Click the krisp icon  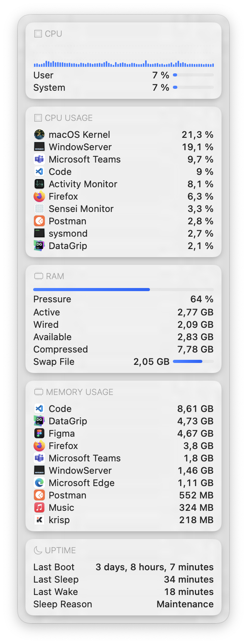(x=40, y=520)
